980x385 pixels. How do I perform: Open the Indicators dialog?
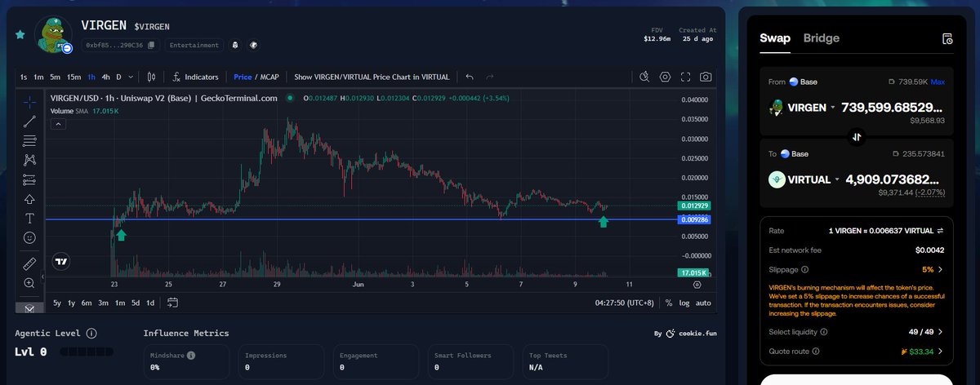[195, 77]
